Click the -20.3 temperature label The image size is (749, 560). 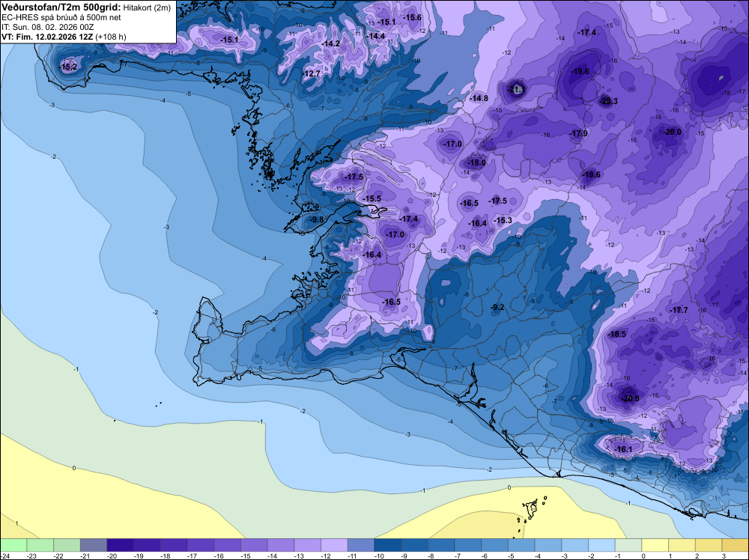point(608,101)
